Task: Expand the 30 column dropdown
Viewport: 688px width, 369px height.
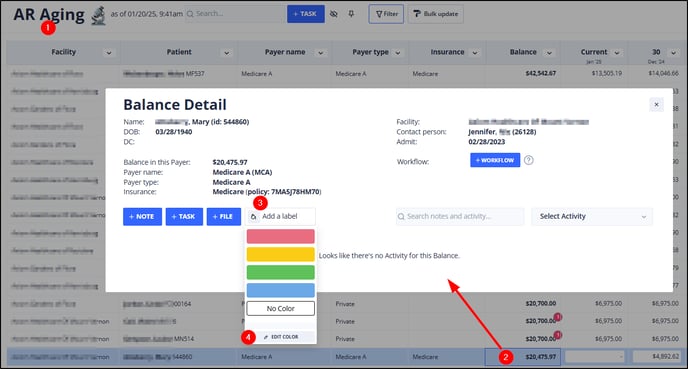Action: click(x=674, y=53)
